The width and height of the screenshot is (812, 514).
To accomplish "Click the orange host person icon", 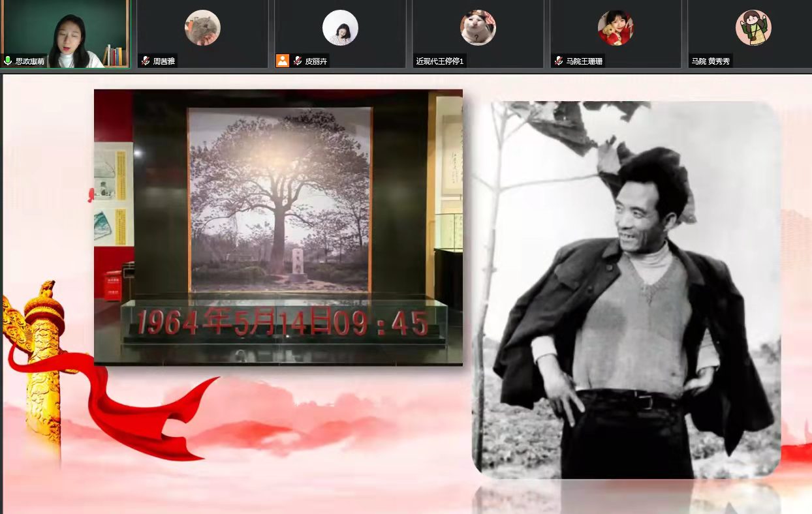I will [282, 61].
